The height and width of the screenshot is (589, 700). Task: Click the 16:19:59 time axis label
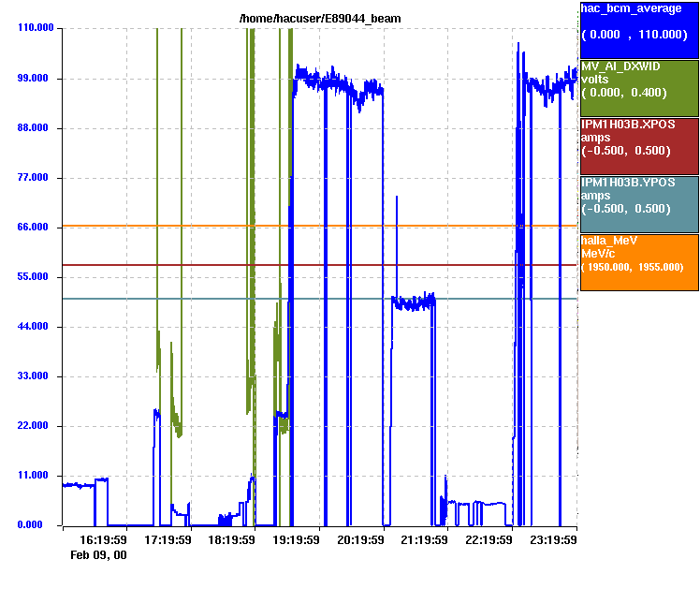coord(103,540)
